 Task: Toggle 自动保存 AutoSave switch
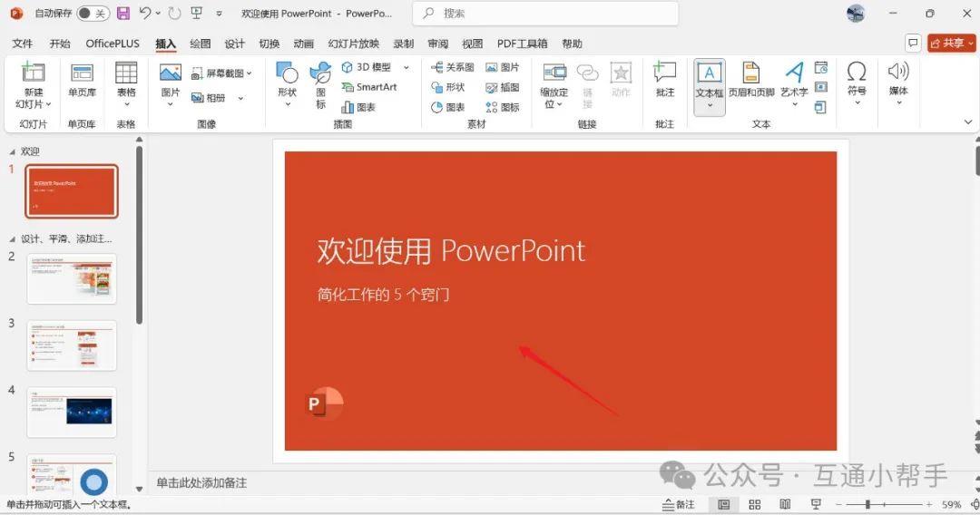93,13
